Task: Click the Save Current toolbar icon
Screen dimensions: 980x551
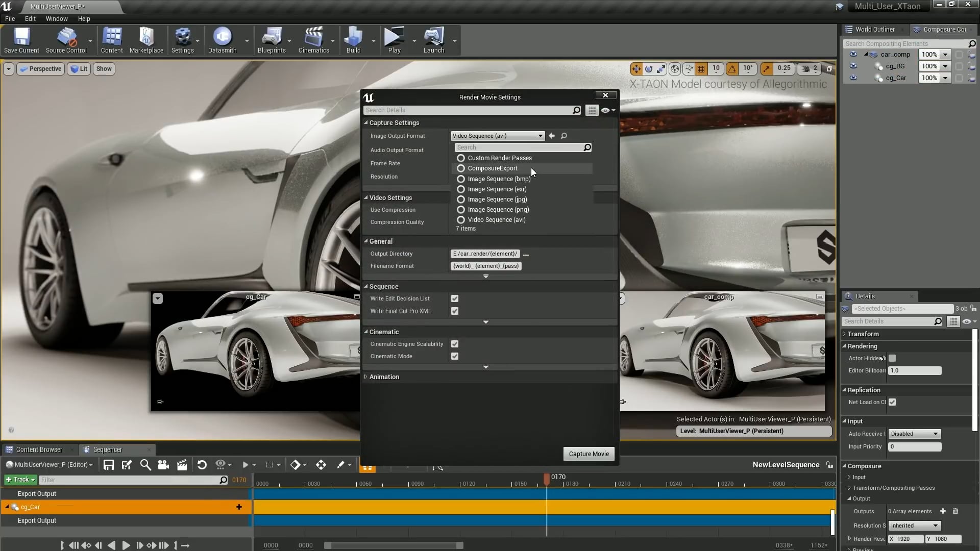Action: click(x=21, y=40)
